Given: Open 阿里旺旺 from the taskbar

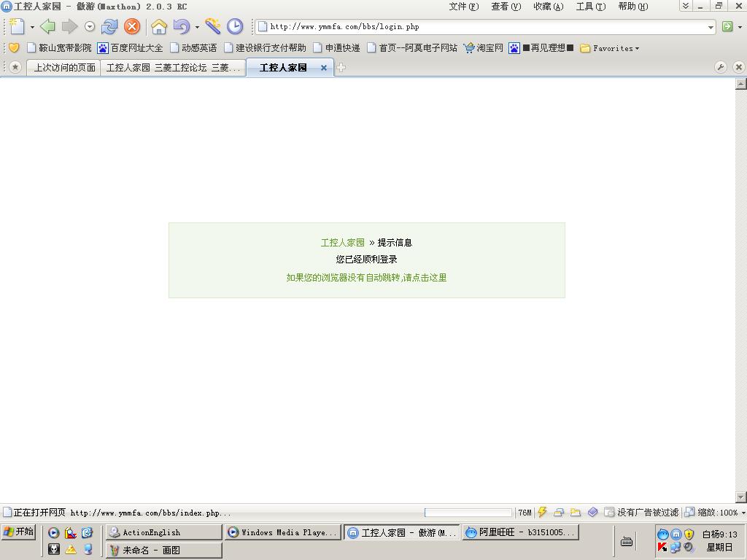Looking at the screenshot, I should click(520, 533).
